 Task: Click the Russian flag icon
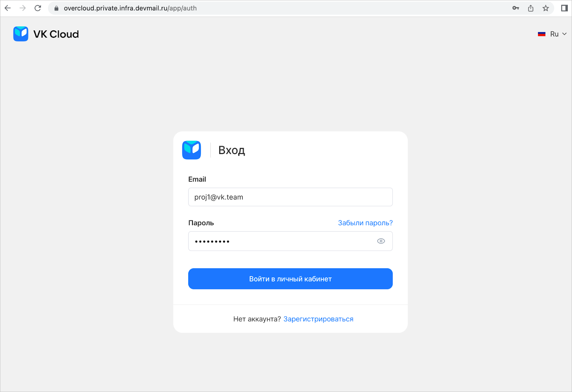tap(542, 34)
